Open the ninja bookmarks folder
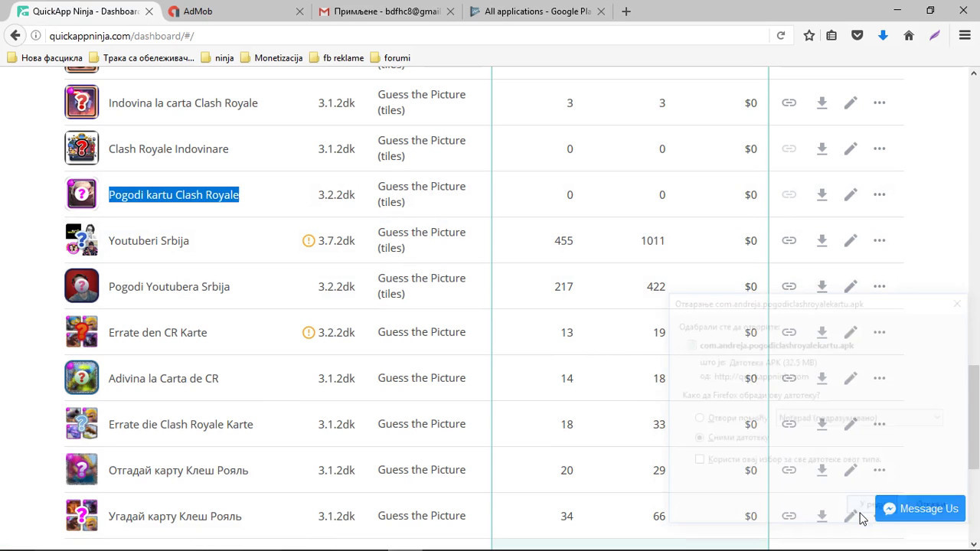 point(217,57)
